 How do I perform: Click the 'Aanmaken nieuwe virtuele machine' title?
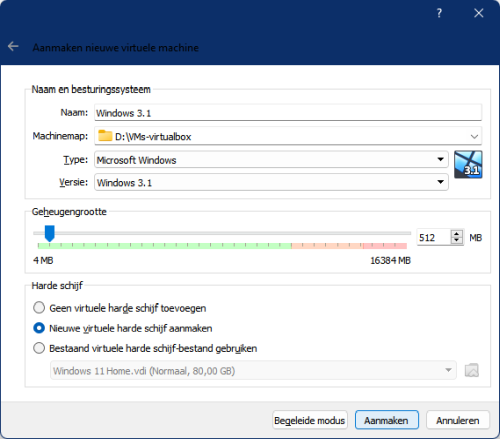(x=116, y=48)
